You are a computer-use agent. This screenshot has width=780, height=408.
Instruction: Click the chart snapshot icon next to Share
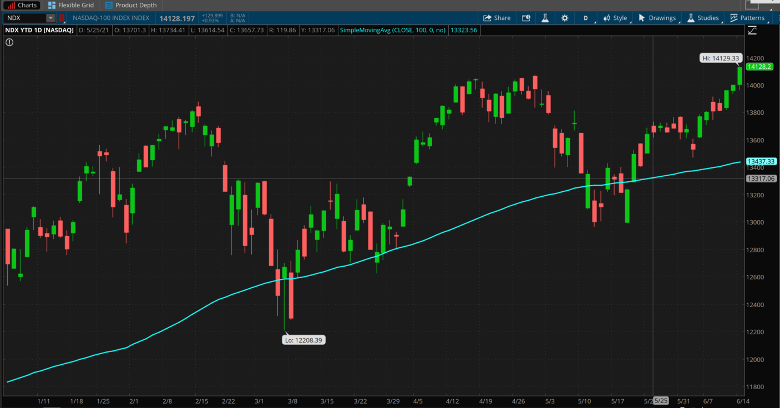(x=526, y=18)
